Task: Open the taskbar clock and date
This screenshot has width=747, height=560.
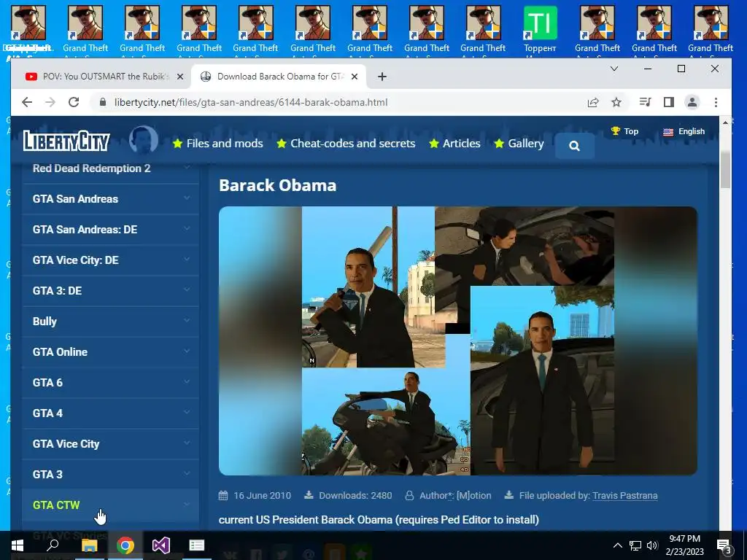Action: click(684, 545)
